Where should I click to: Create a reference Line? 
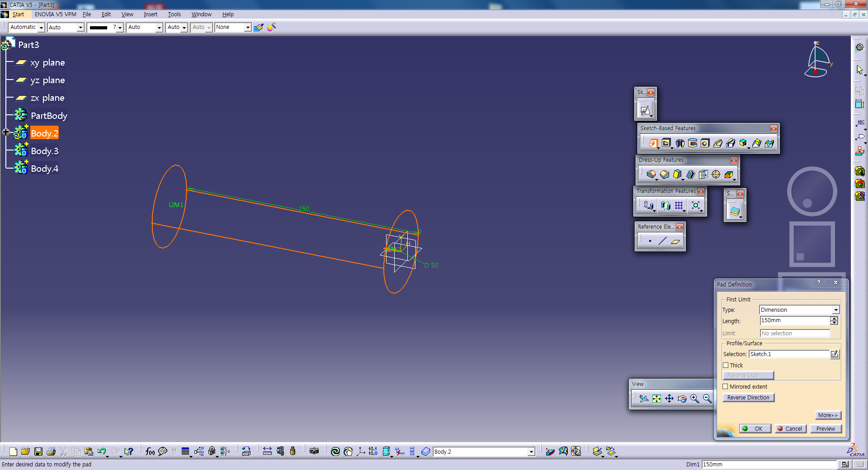[663, 241]
